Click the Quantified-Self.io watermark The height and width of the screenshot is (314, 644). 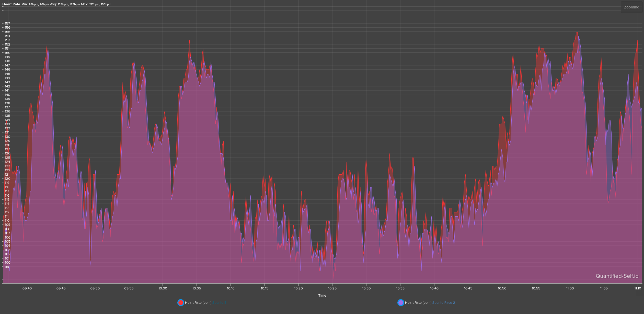pos(617,276)
